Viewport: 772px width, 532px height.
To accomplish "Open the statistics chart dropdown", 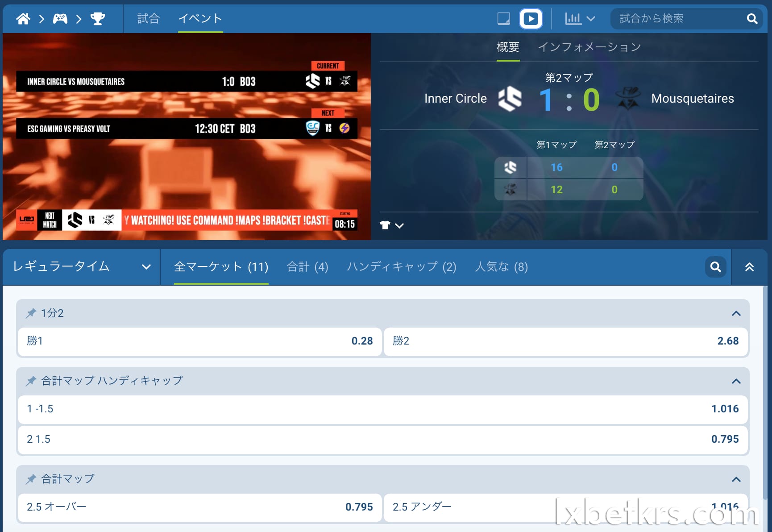I will (580, 19).
